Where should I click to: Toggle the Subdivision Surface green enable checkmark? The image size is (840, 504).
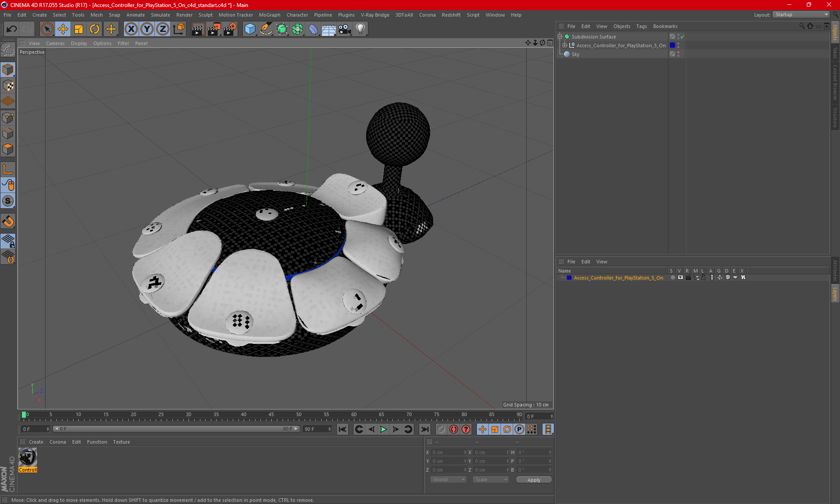pyautogui.click(x=682, y=37)
